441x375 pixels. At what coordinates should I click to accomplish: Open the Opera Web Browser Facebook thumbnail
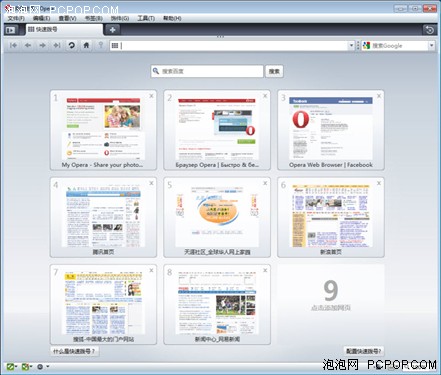(331, 130)
